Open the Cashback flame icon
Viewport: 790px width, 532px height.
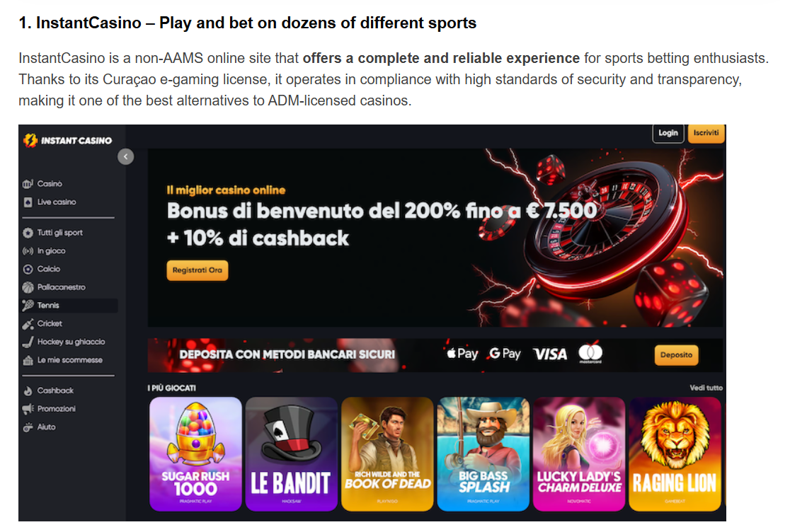(28, 391)
